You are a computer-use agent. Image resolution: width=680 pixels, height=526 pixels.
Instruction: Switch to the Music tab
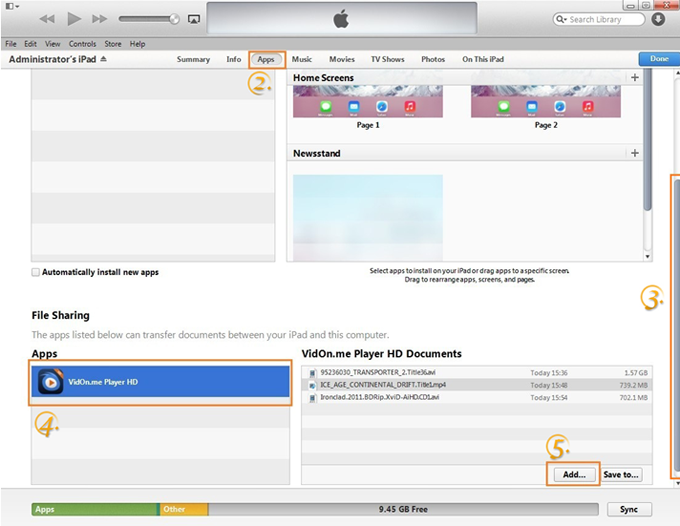(302, 59)
